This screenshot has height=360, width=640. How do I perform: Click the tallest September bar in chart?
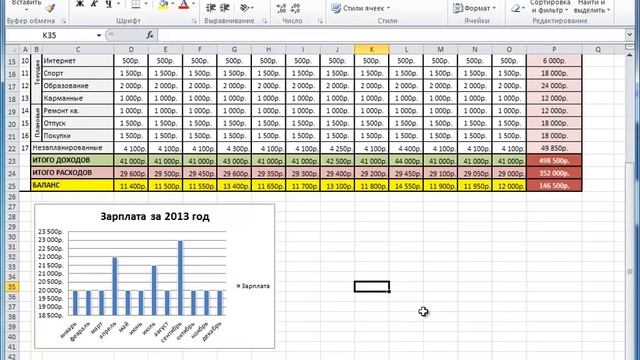pyautogui.click(x=180, y=278)
